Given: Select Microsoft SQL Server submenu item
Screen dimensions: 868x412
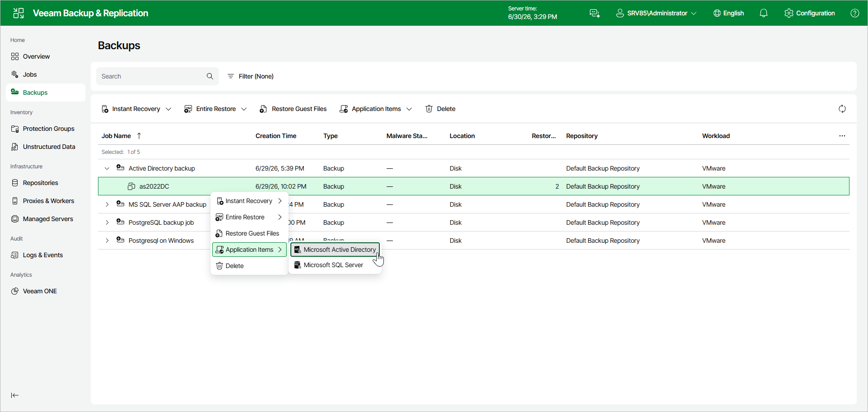Looking at the screenshot, I should click(x=335, y=265).
